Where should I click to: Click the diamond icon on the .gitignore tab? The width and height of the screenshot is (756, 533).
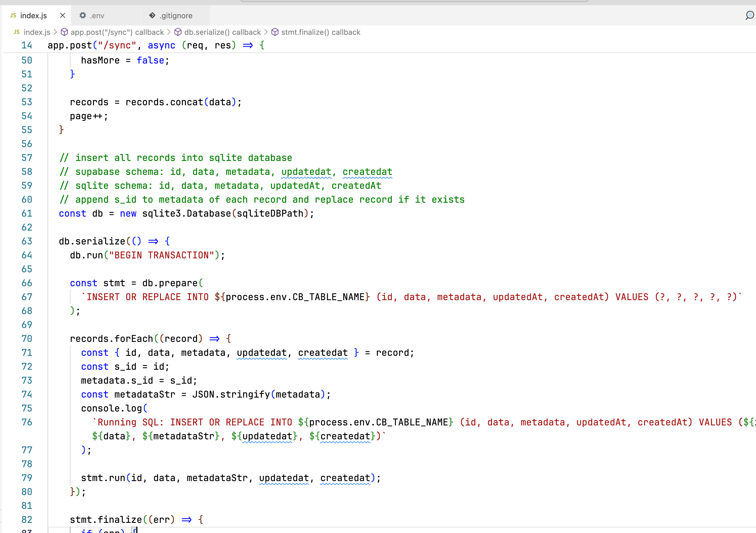[x=152, y=15]
